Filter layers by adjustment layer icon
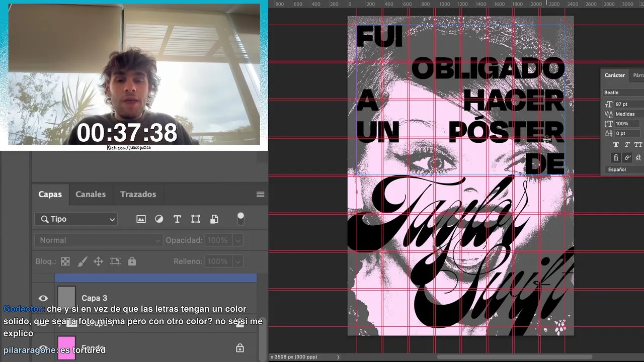The width and height of the screenshot is (644, 362). coord(159,219)
